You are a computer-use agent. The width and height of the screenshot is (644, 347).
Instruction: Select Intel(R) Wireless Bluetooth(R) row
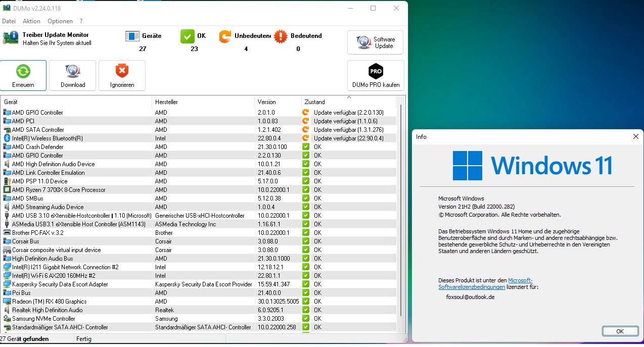[x=199, y=138]
